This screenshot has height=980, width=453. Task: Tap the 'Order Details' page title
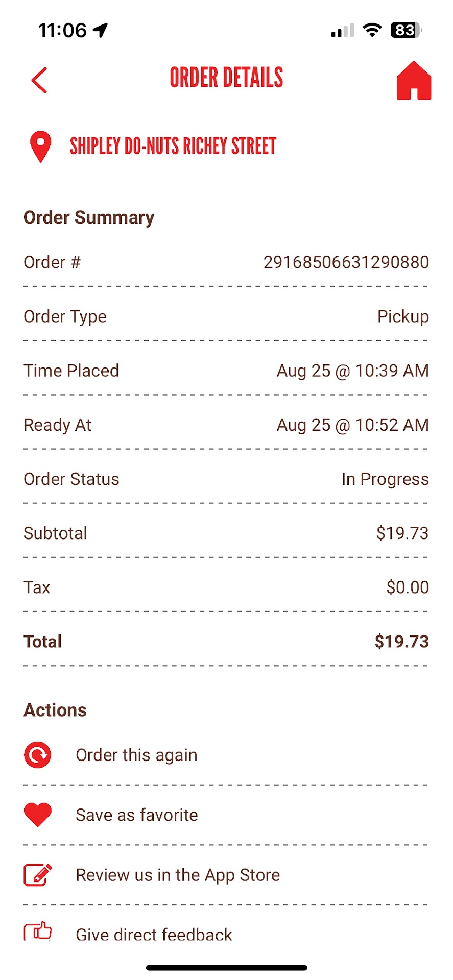(x=226, y=78)
